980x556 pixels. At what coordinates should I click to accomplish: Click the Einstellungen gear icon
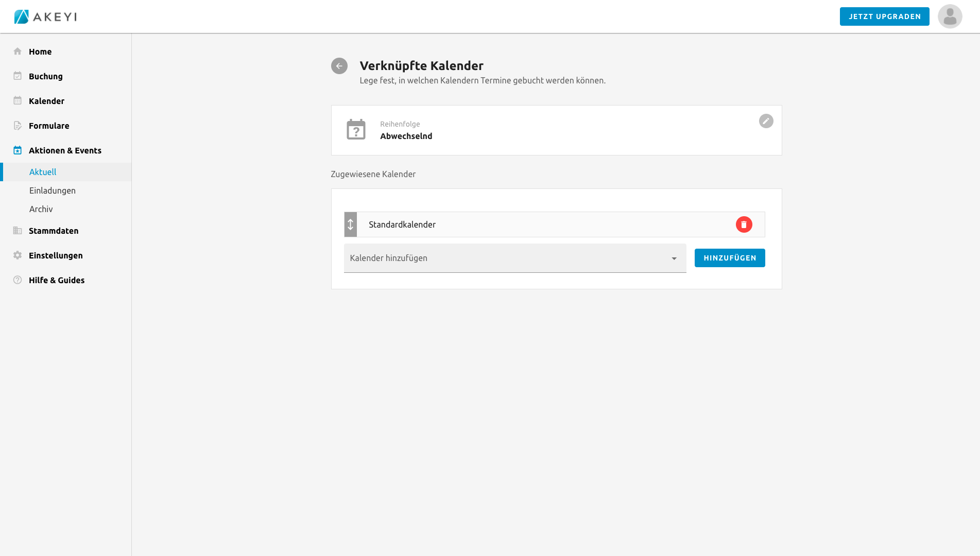point(18,255)
